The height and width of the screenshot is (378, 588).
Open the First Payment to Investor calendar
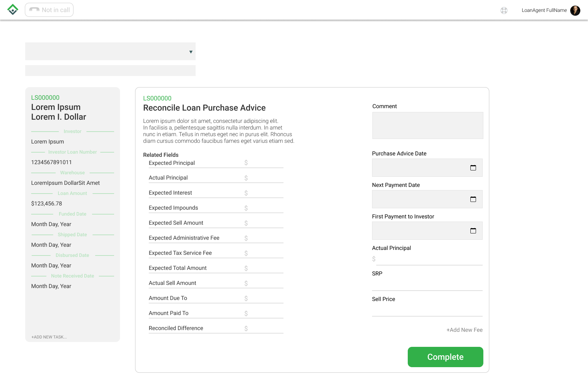[473, 231]
